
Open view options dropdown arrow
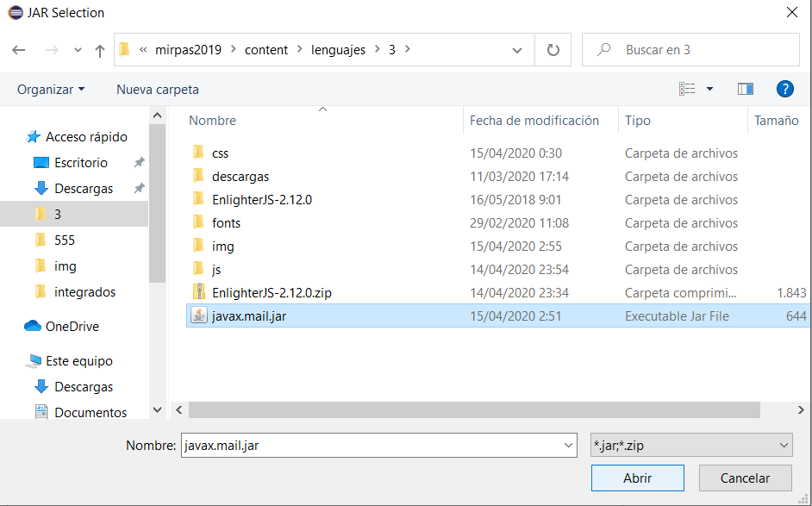pos(710,89)
